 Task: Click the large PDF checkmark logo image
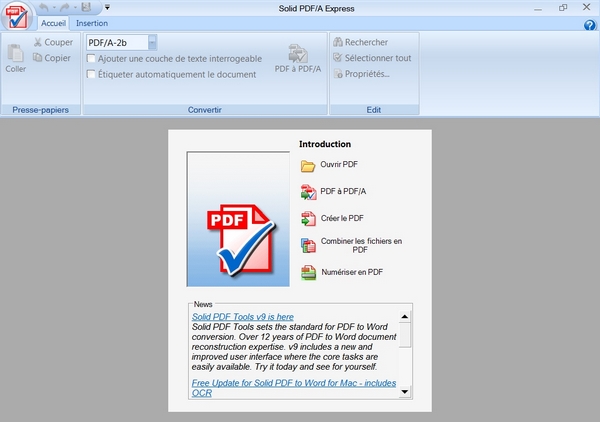coord(238,219)
